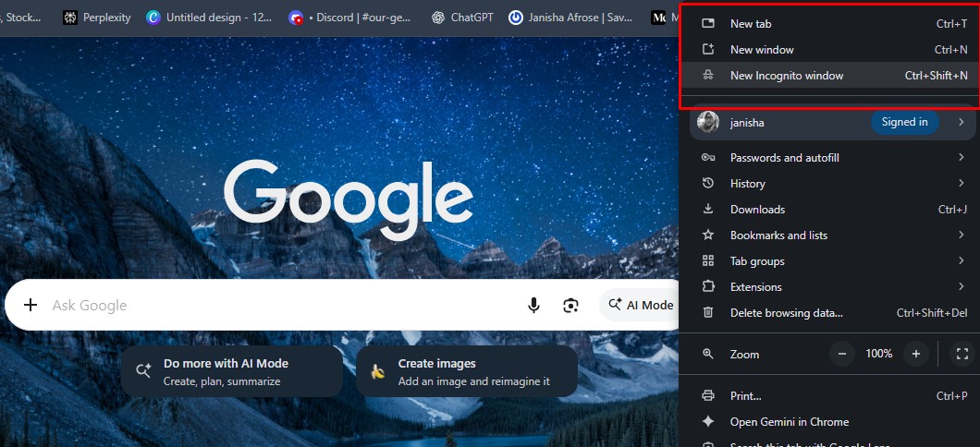This screenshot has width=980, height=447.
Task: Open a New tab from Chrome menu
Action: click(x=828, y=24)
